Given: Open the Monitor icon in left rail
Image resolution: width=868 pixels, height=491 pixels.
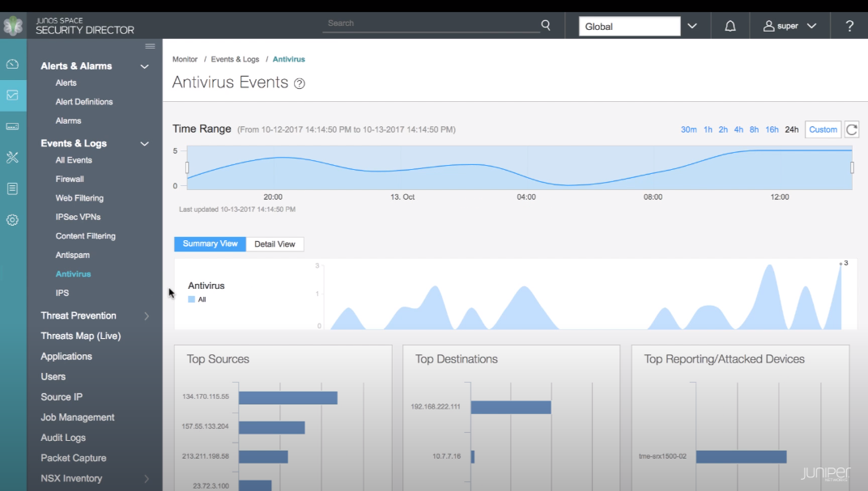Looking at the screenshot, I should pos(12,95).
